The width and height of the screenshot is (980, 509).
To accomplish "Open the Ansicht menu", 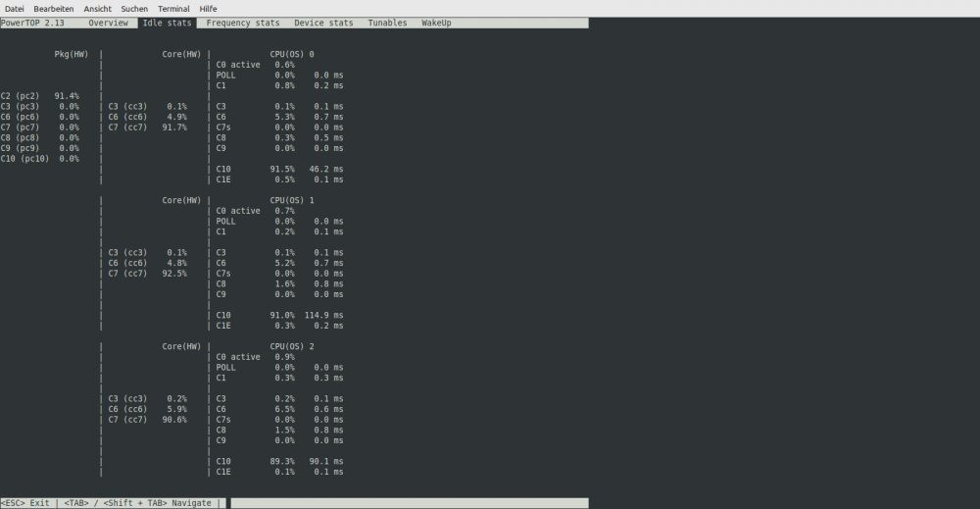I will pos(97,9).
